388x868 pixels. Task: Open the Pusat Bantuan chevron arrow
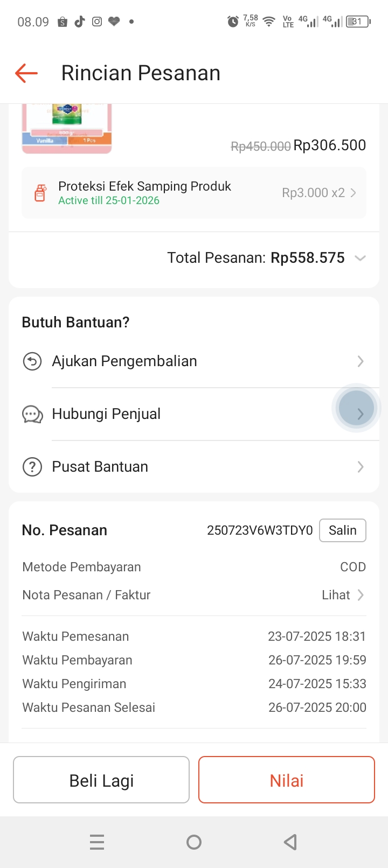[x=361, y=467]
